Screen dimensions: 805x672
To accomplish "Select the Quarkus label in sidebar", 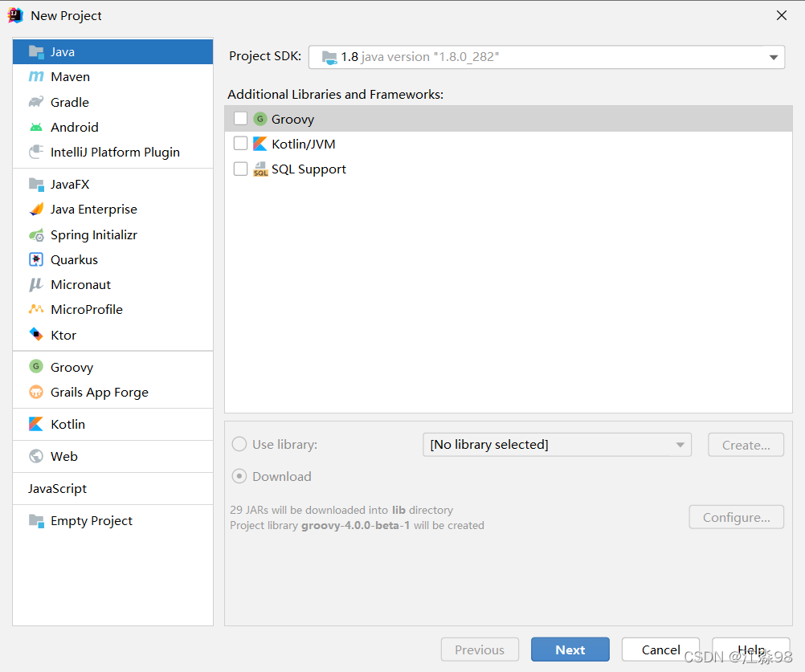I will [x=74, y=260].
